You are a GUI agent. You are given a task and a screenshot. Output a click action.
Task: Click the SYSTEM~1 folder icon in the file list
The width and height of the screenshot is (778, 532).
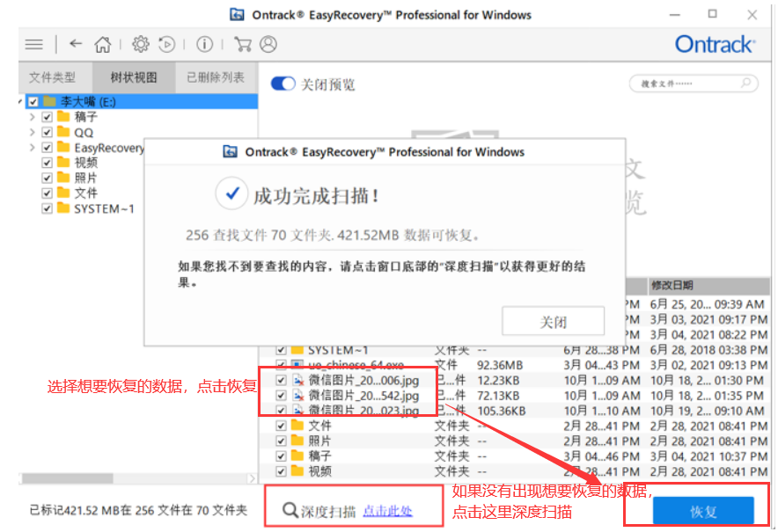[297, 351]
